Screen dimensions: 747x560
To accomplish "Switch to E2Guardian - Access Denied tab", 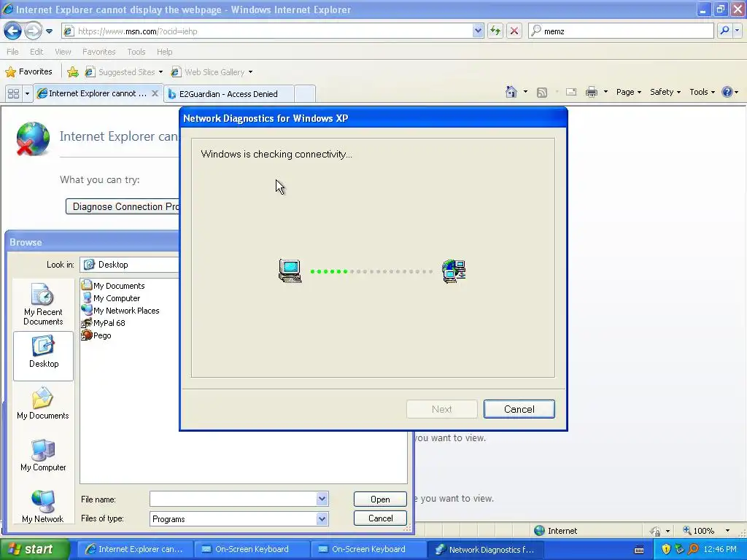I will [x=228, y=94].
